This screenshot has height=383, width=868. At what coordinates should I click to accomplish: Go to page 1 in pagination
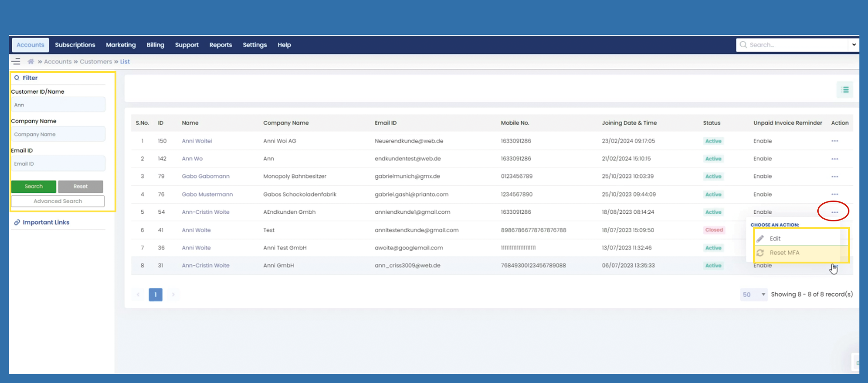155,295
